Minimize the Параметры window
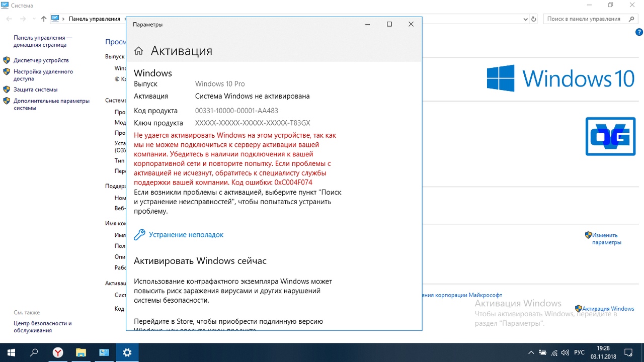Screen dimensions: 644x362 (367, 24)
